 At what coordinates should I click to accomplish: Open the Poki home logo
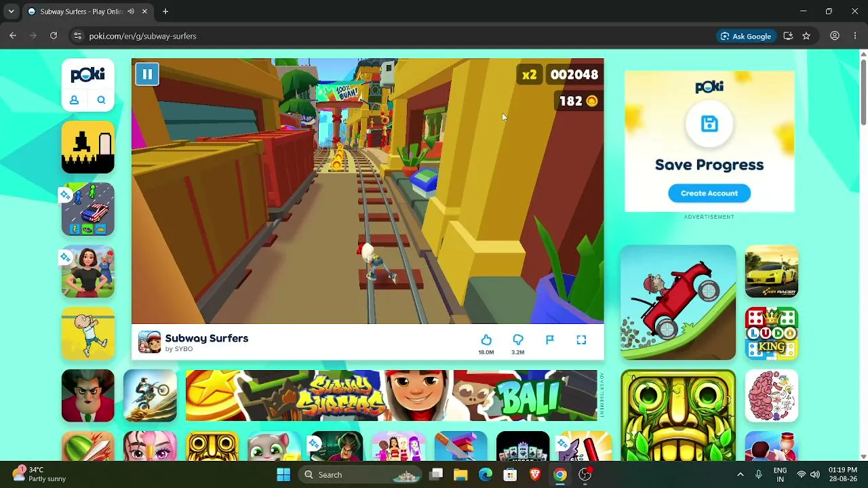tap(88, 75)
